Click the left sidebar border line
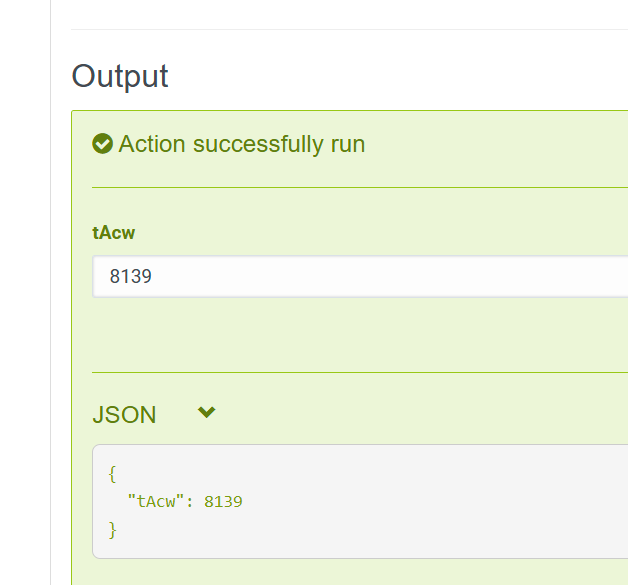 tap(50, 292)
